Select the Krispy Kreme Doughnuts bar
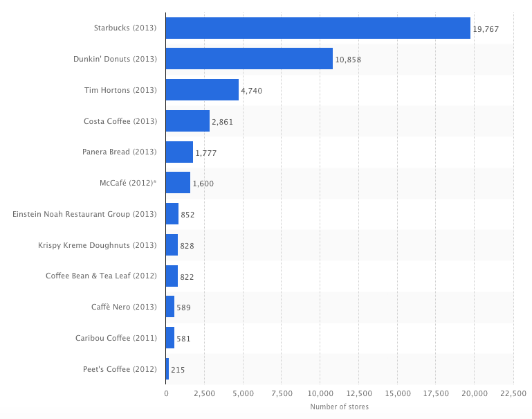This screenshot has height=419, width=532. [x=172, y=244]
